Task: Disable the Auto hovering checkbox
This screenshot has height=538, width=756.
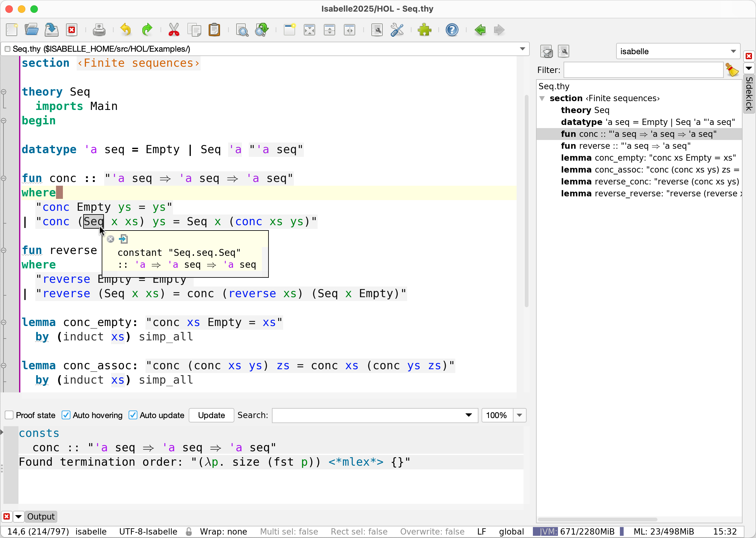Action: tap(66, 415)
